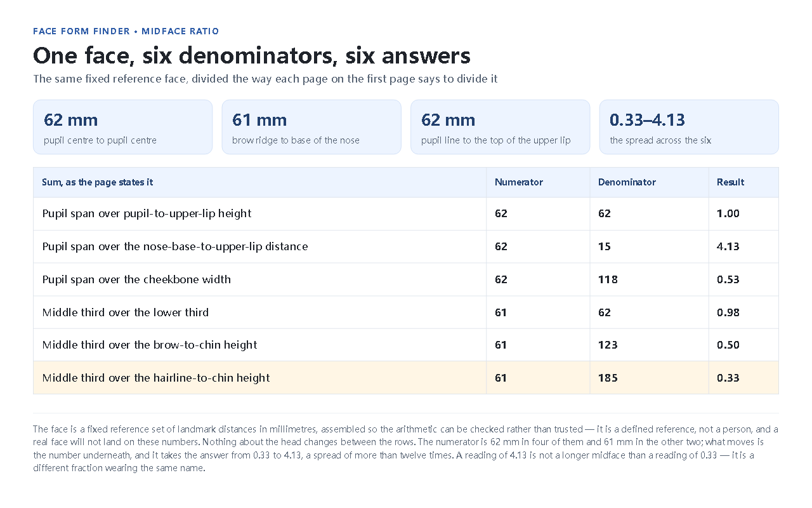Click the footnote paragraph about the reference face
The image size is (812, 508).
[406, 448]
